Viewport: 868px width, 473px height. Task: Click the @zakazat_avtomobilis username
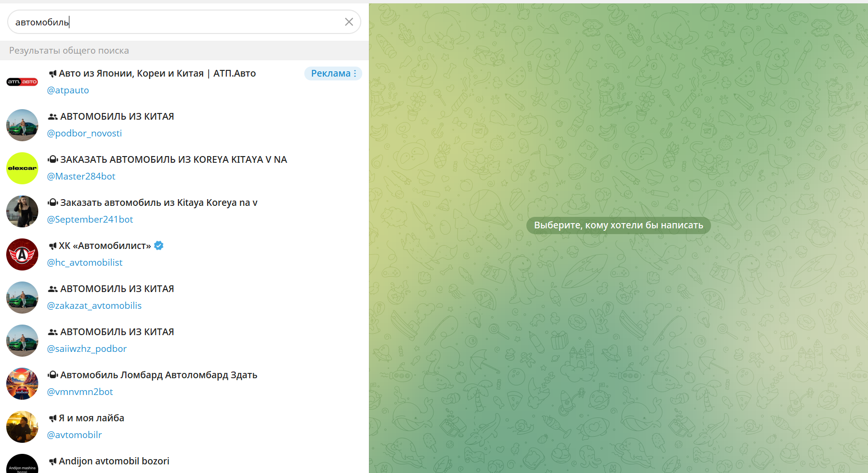(94, 305)
